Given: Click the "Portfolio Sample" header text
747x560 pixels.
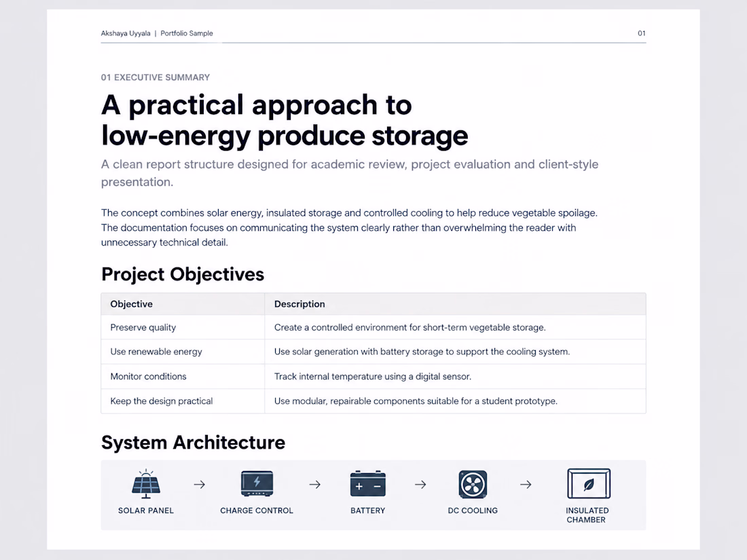Looking at the screenshot, I should pyautogui.click(x=187, y=33).
